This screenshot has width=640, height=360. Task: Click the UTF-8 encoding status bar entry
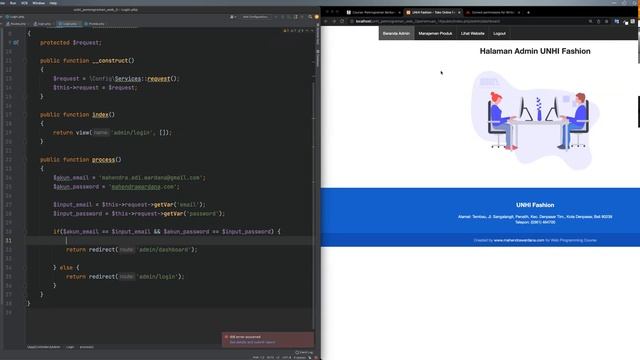pyautogui.click(x=286, y=357)
